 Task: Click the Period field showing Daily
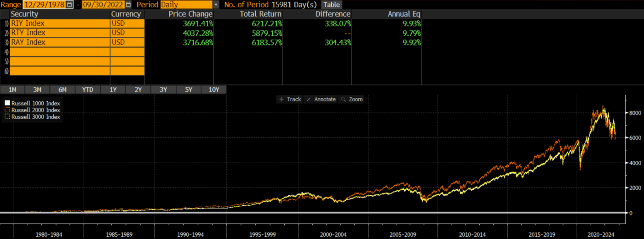tap(186, 5)
